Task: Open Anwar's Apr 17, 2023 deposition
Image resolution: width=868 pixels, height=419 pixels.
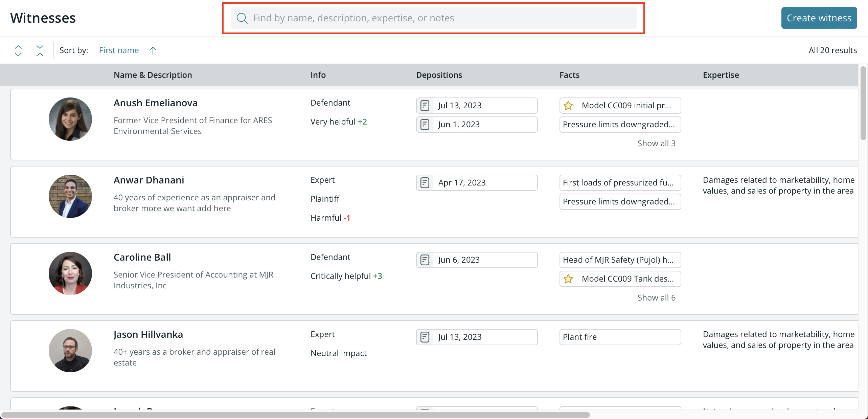Action: (x=477, y=183)
